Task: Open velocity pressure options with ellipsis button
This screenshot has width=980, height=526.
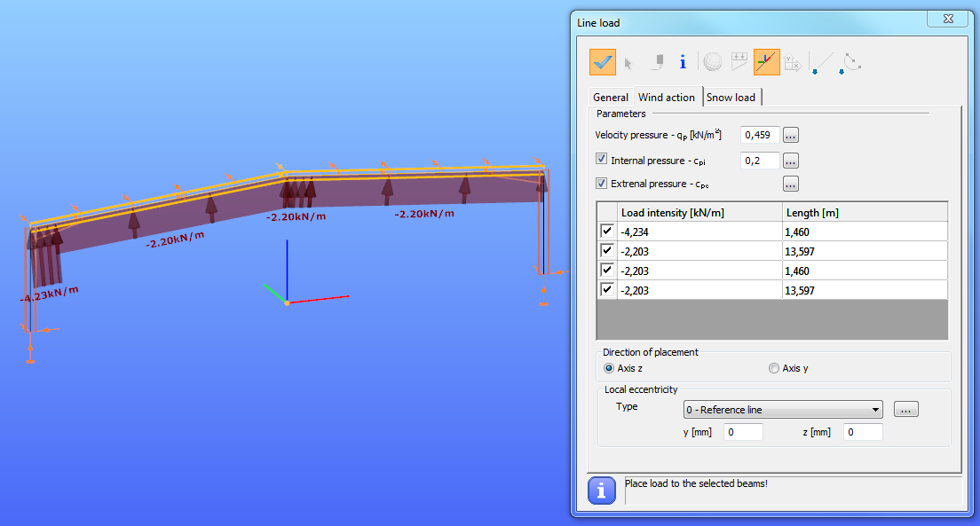Action: [791, 135]
